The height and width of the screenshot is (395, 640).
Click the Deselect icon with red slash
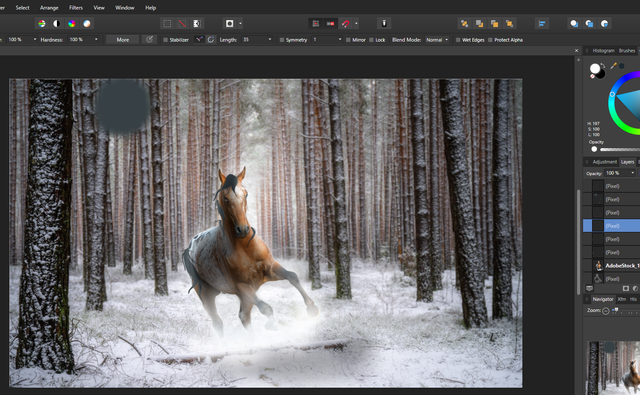(182, 24)
